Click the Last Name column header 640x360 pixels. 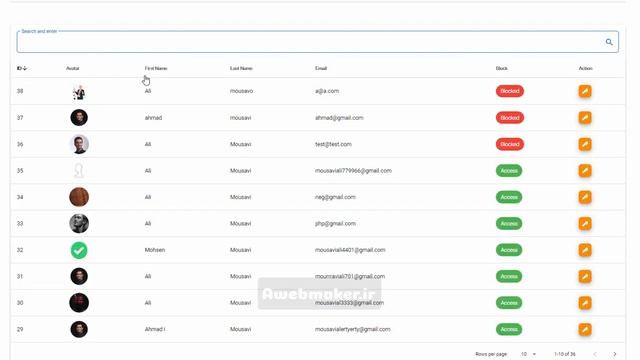tap(241, 68)
